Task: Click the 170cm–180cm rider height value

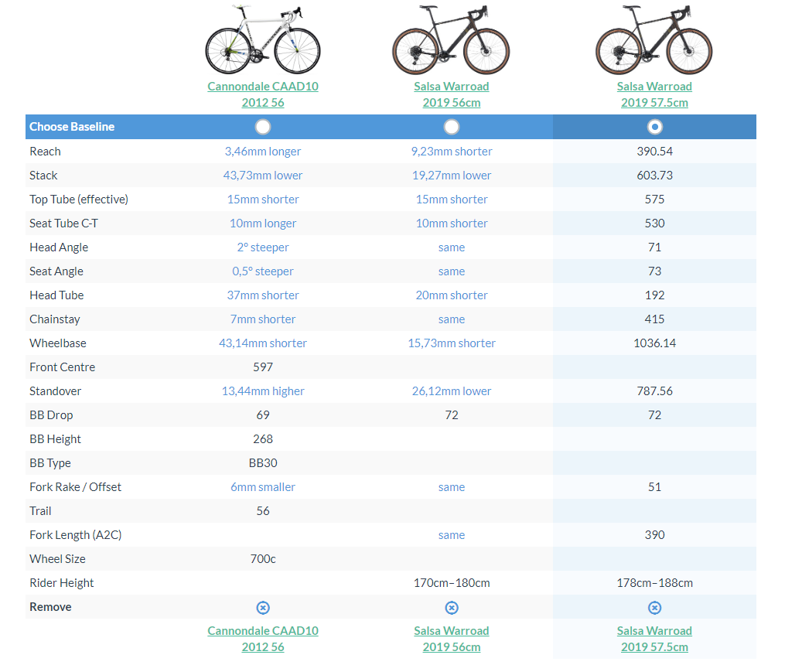Action: 452,583
